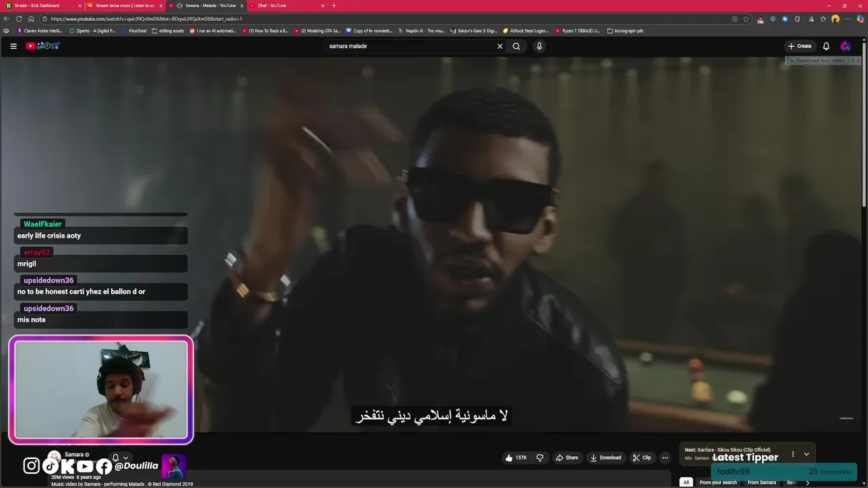Open a new browser tab

pos(334,5)
